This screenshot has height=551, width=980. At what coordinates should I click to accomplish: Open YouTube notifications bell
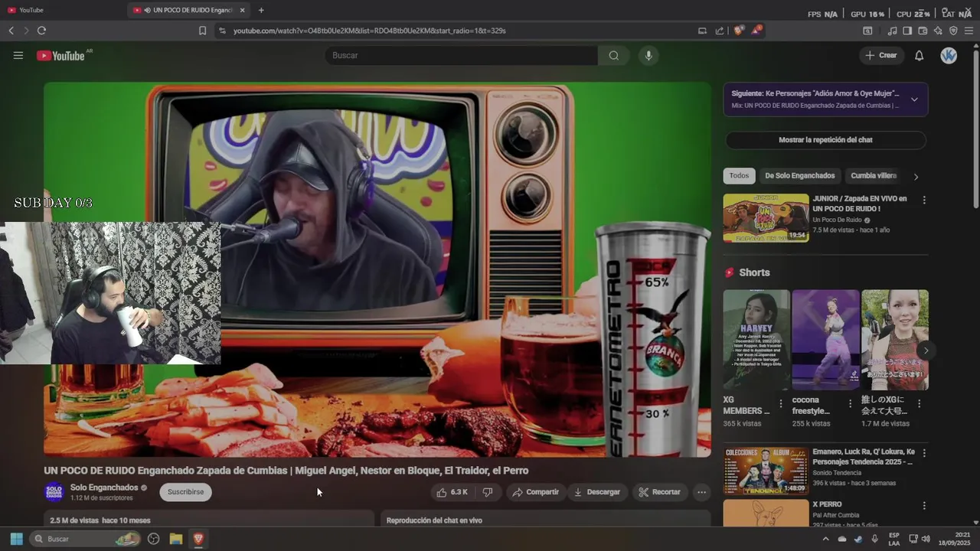point(920,55)
